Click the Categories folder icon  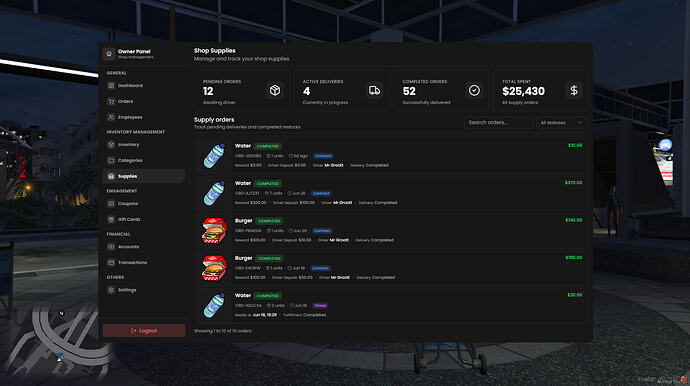pos(111,160)
